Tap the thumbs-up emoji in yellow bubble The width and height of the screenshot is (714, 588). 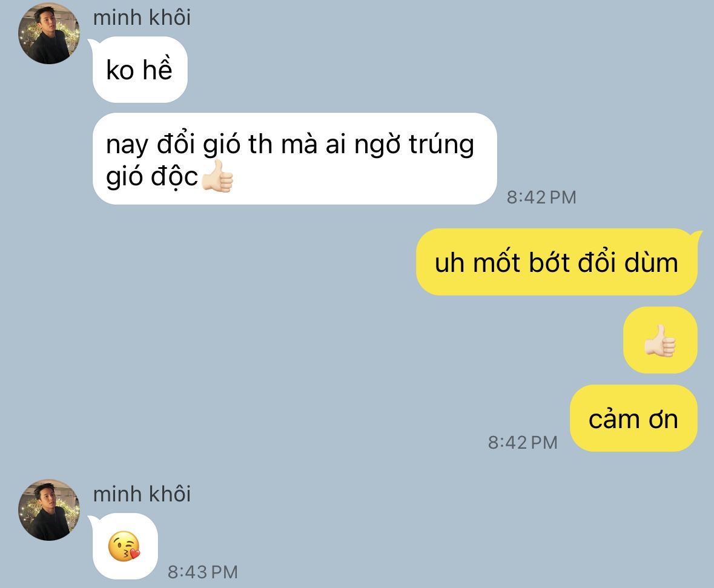point(660,340)
